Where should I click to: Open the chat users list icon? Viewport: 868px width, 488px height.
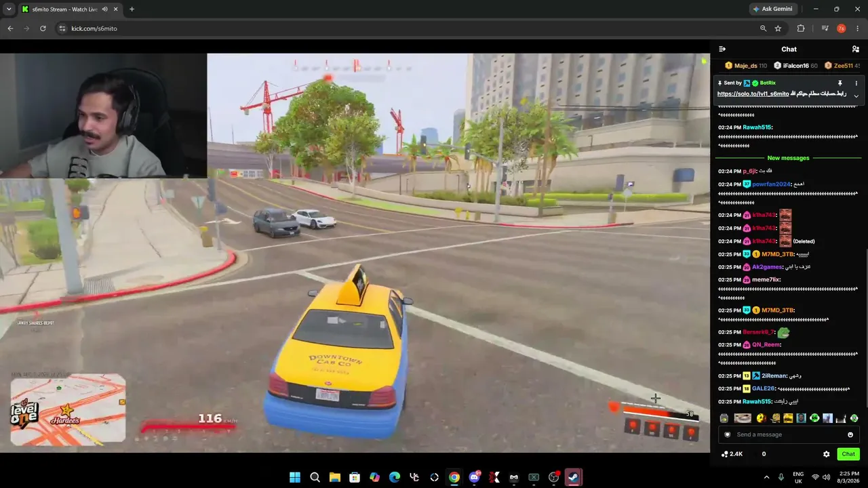pyautogui.click(x=856, y=49)
